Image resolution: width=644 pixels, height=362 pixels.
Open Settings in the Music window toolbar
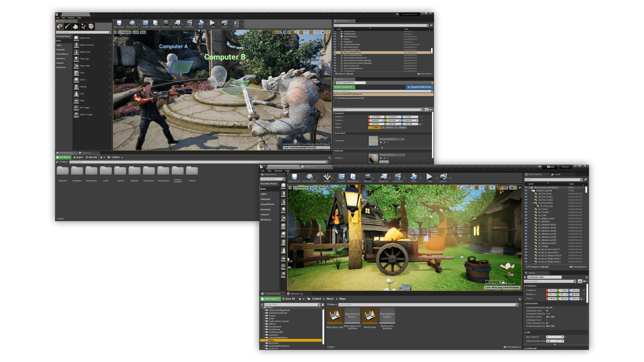pyautogui.click(x=368, y=178)
